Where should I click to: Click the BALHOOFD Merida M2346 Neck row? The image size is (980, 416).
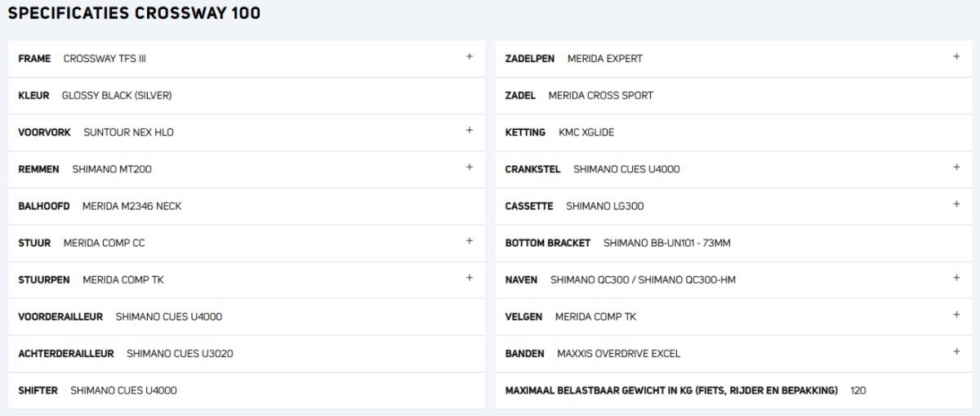[x=247, y=206]
